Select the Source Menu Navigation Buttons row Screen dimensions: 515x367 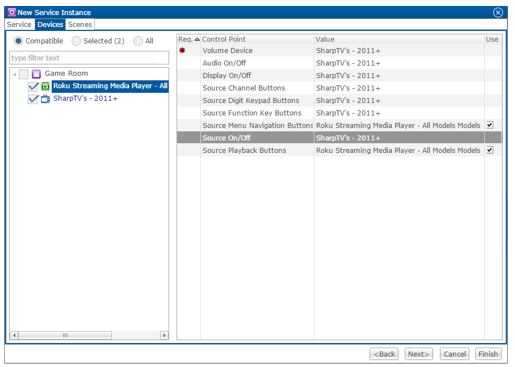pos(339,125)
